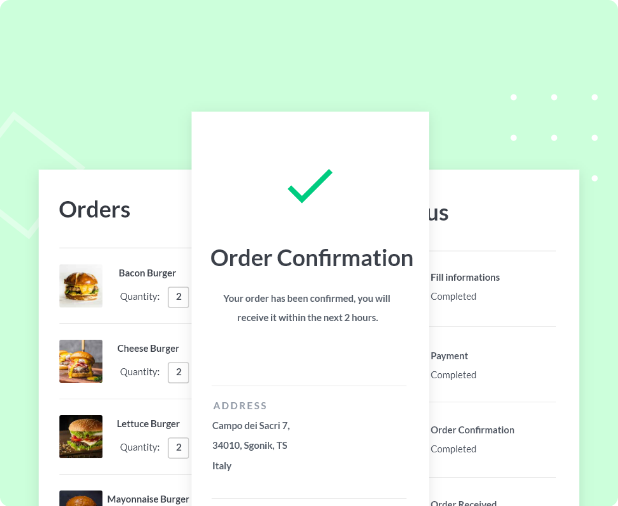The height and width of the screenshot is (506, 618).
Task: Select the Mayonnaise Burger thumbnail image
Action: (80, 497)
